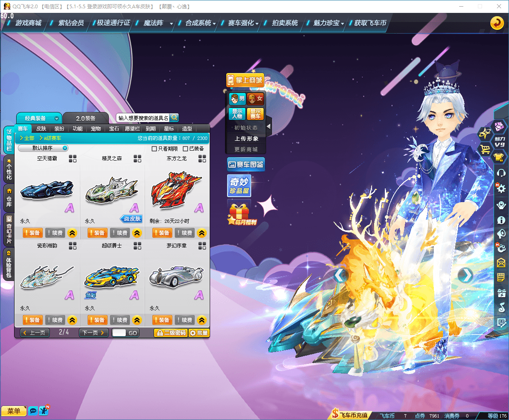Click the grid icon beside 空天猎霸
The image size is (509, 420).
73,159
